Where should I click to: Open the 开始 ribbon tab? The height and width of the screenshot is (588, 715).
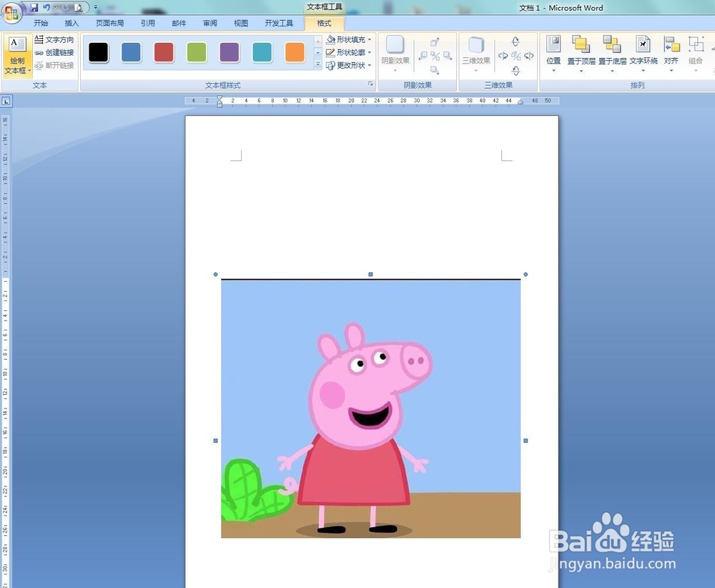pyautogui.click(x=41, y=24)
